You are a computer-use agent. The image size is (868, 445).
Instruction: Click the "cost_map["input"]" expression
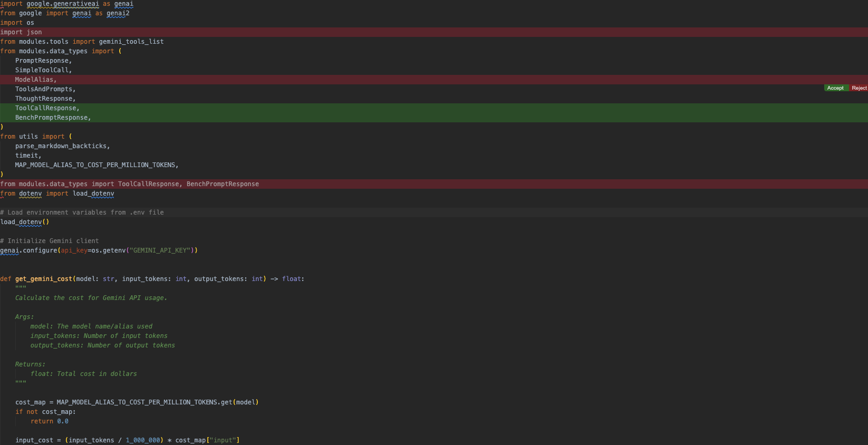click(208, 440)
